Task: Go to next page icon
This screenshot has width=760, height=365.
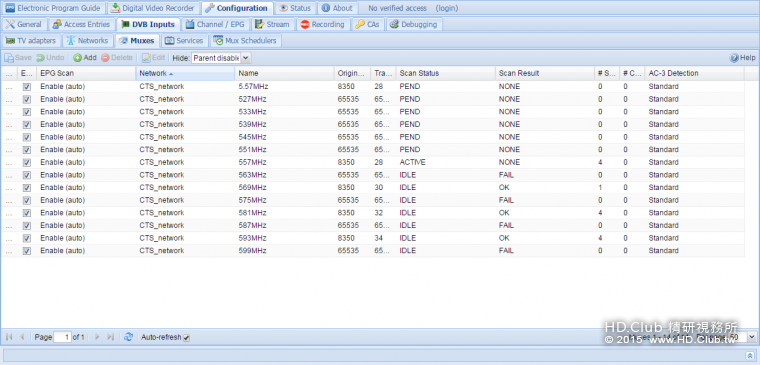Action: tap(97, 337)
